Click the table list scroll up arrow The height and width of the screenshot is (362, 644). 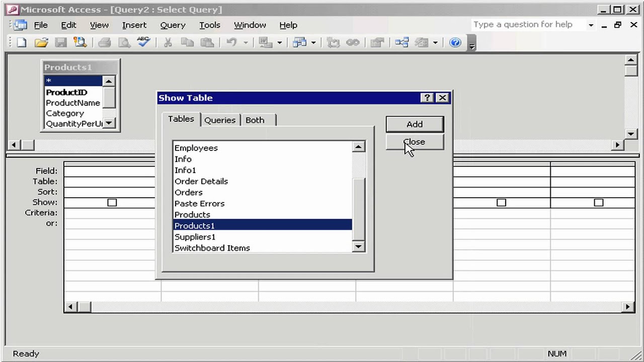tap(358, 146)
